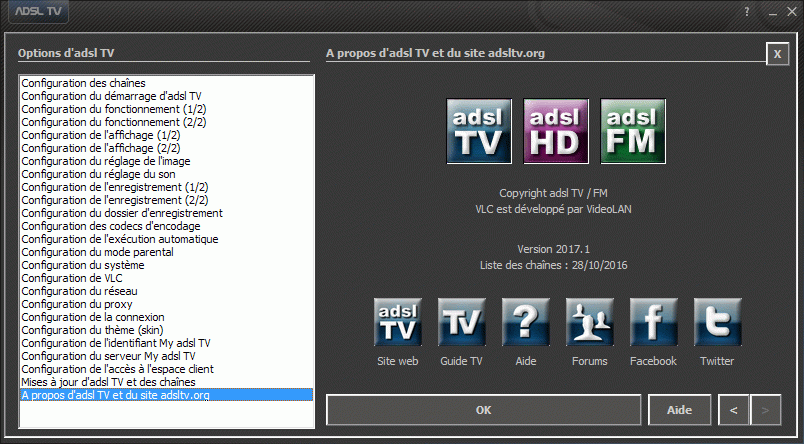The width and height of the screenshot is (804, 444).
Task: Open Configuration du thème (skin)
Action: [x=166, y=330]
